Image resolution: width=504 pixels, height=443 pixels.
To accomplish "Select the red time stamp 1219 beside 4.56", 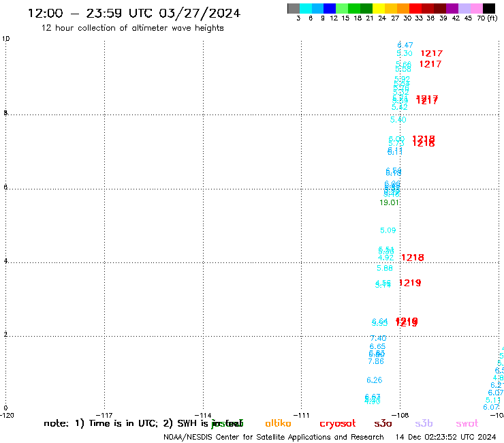I will click(x=410, y=283).
